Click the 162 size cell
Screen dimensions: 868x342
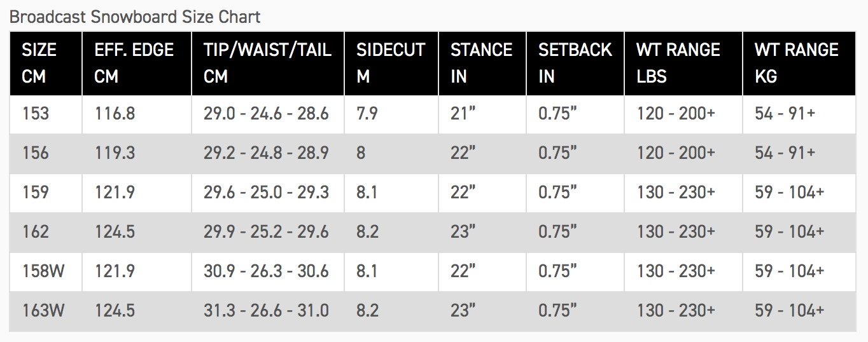point(36,232)
